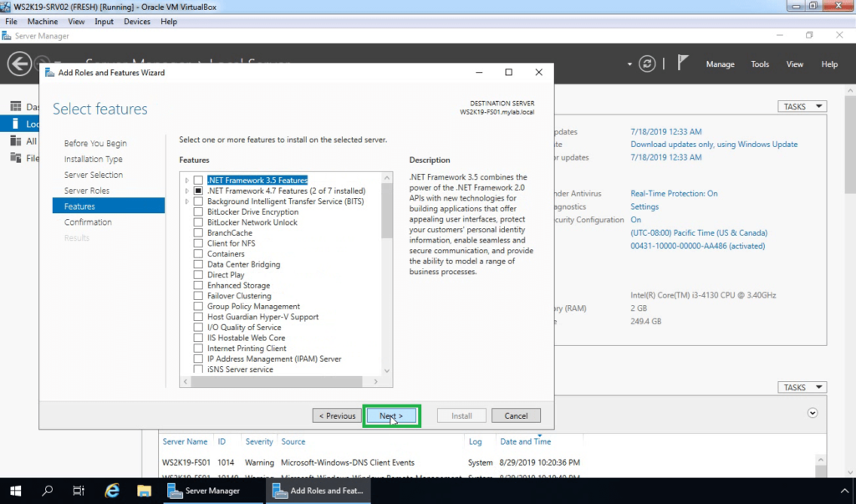Open Download updates only Windows Update link

(714, 144)
